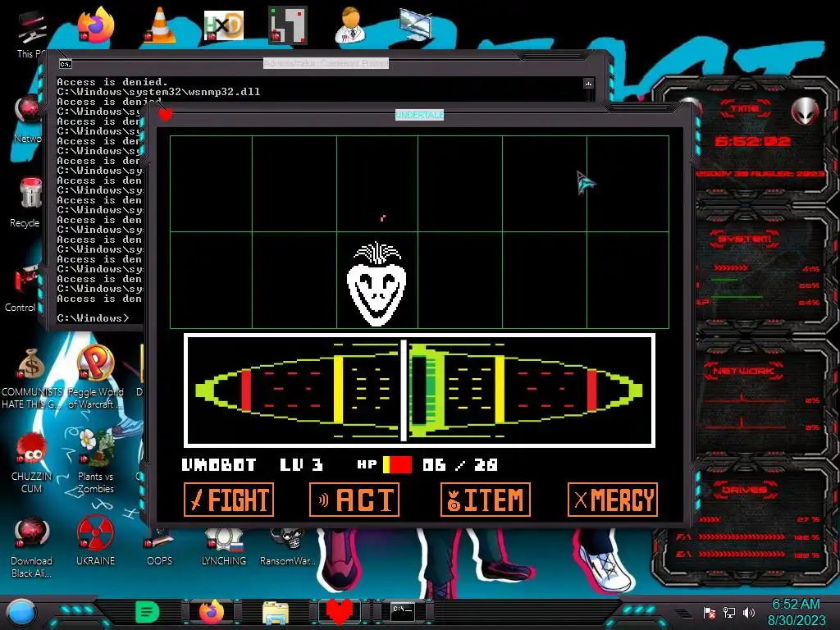840x630 pixels.
Task: Open volume control in the system tray
Action: [749, 612]
